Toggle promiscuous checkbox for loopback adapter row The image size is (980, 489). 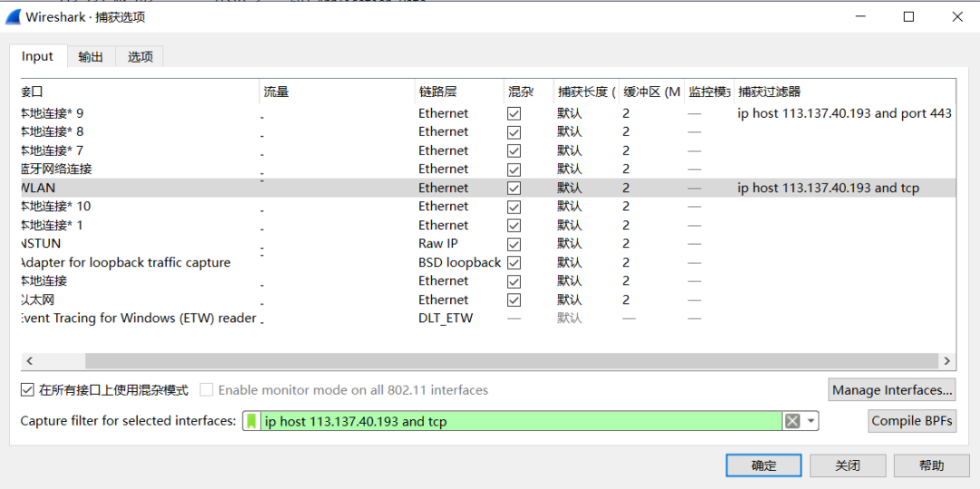514,262
